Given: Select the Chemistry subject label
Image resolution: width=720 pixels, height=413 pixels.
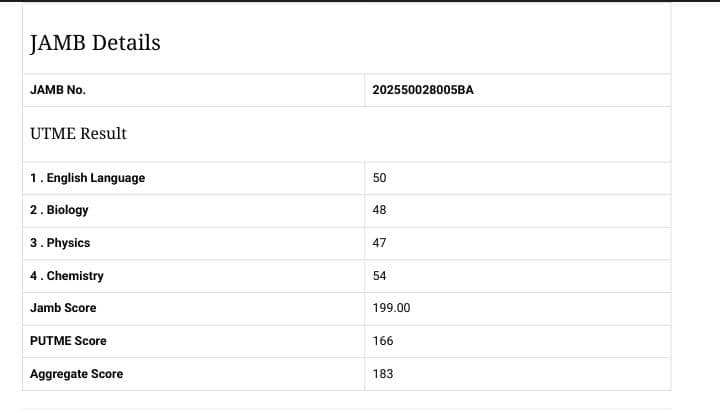Looking at the screenshot, I should coord(66,276).
